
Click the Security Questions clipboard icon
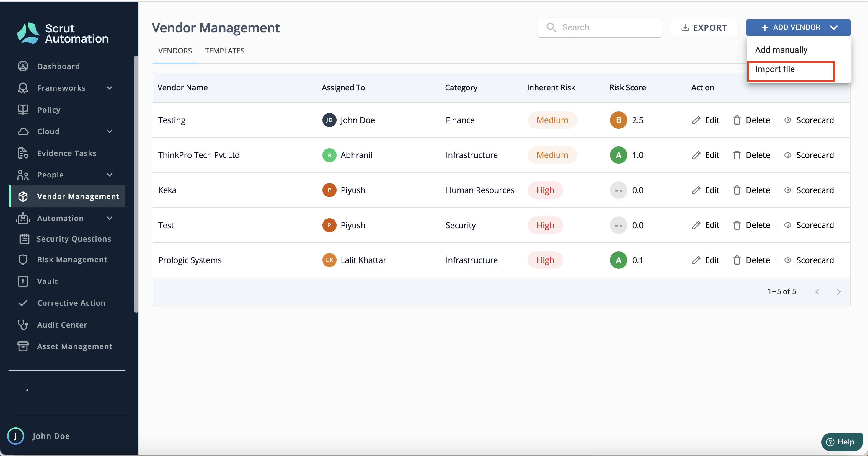[x=24, y=239]
